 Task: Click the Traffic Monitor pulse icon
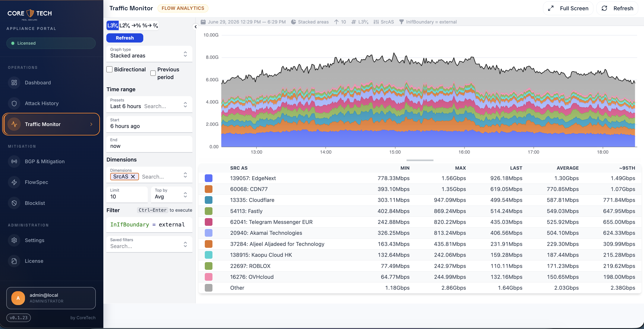(14, 124)
